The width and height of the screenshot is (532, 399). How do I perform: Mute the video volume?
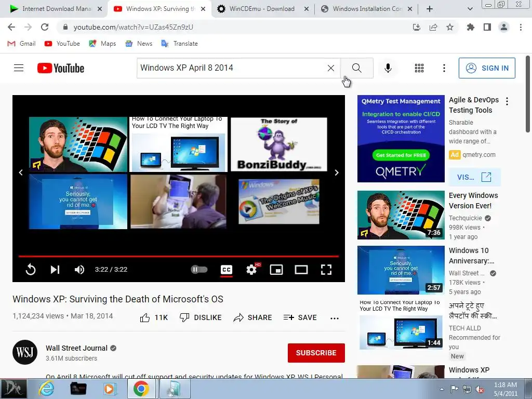point(79,270)
